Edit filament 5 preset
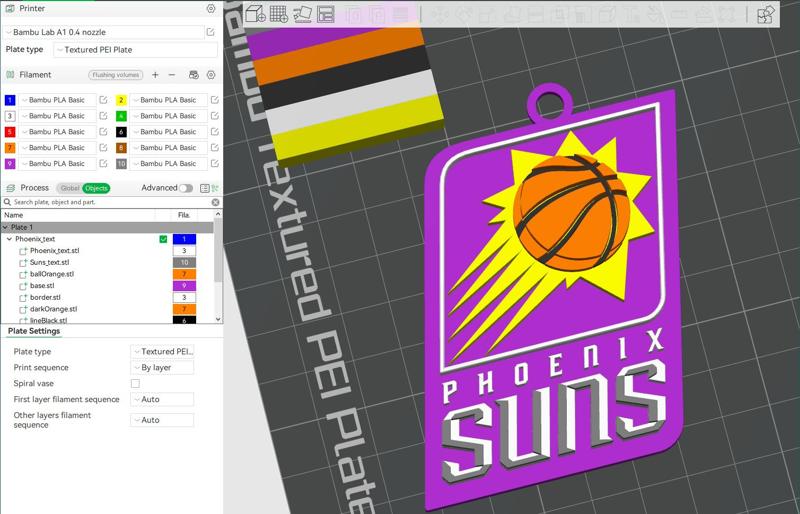The image size is (800, 514). pos(104,132)
